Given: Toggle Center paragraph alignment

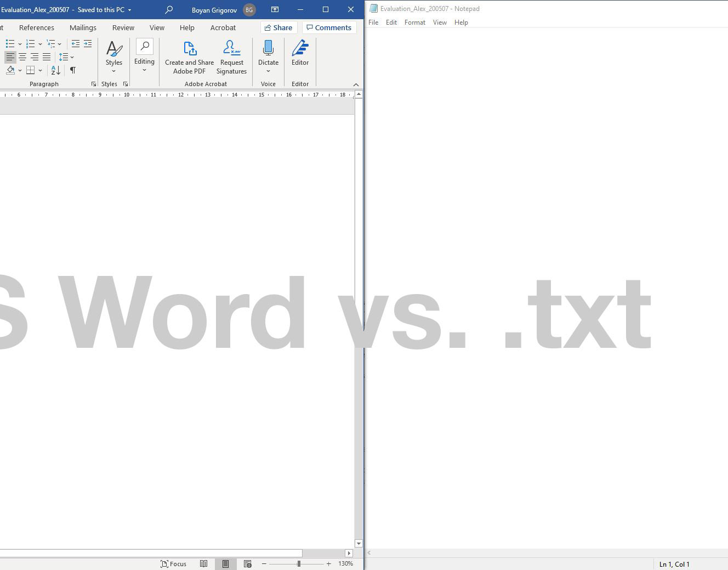Looking at the screenshot, I should 22,57.
